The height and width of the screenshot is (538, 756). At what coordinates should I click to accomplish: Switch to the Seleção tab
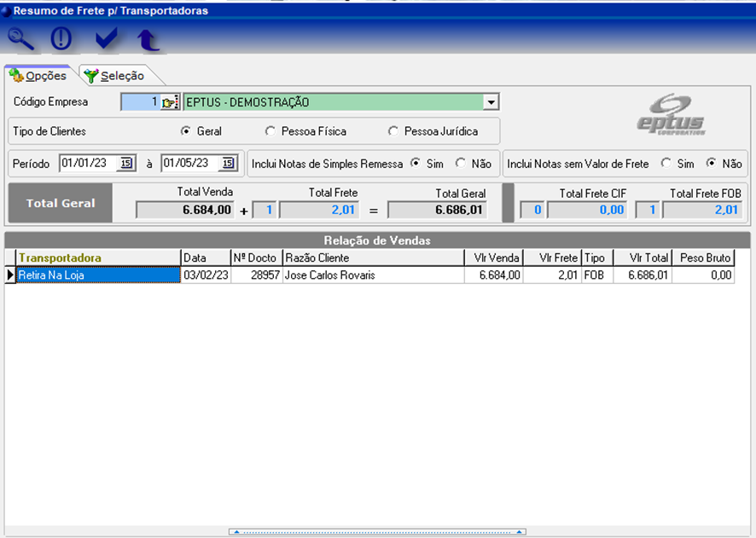click(115, 76)
